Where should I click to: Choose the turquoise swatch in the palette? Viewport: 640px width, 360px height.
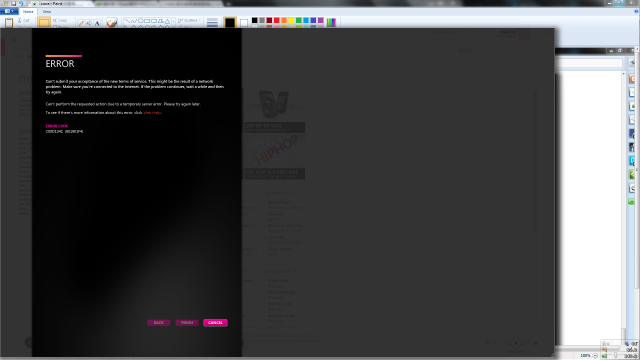(x=306, y=20)
